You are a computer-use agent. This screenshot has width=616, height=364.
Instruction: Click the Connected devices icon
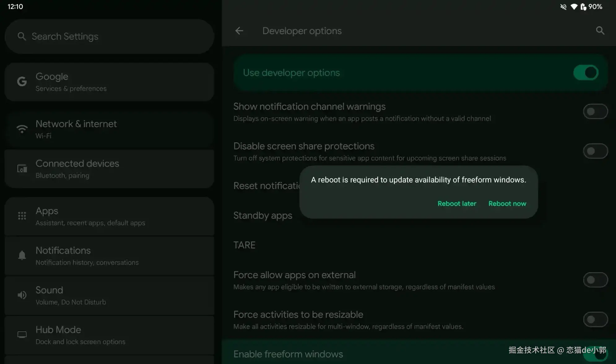[x=22, y=169]
